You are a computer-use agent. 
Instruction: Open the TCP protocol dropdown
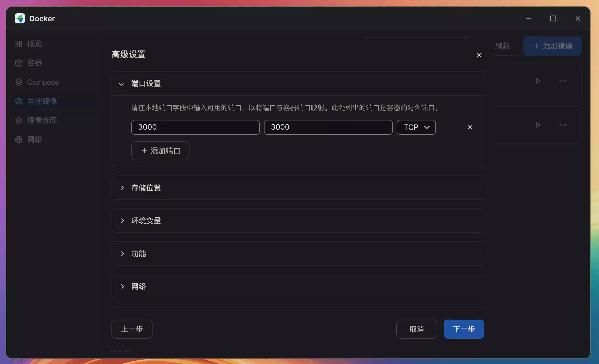(x=416, y=127)
